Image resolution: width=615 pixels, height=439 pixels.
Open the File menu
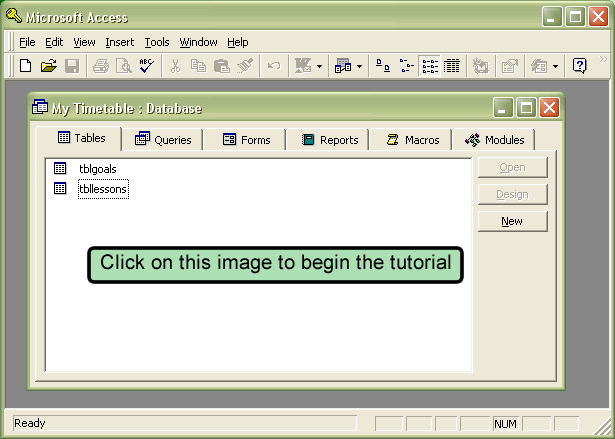27,42
